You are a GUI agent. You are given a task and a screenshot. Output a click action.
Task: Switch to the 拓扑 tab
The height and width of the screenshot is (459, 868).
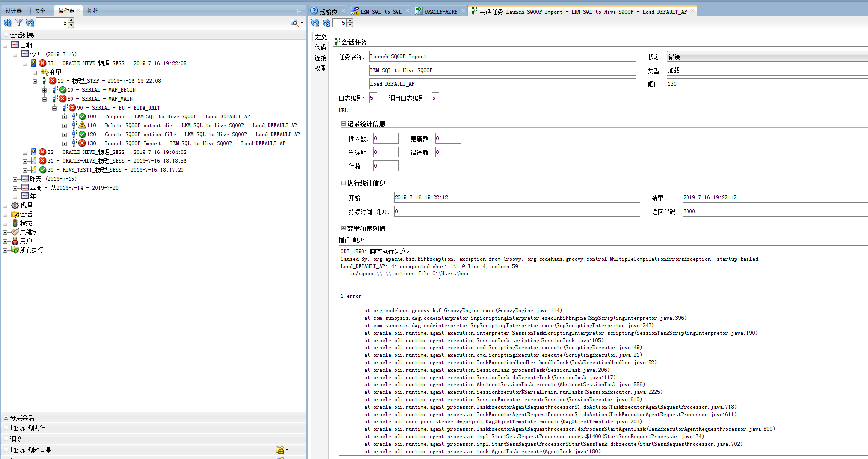pyautogui.click(x=93, y=11)
